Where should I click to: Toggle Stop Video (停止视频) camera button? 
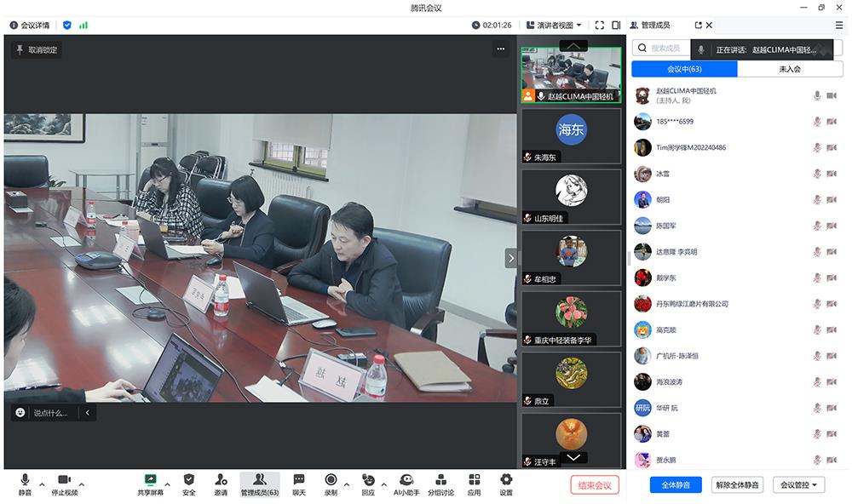point(64,480)
